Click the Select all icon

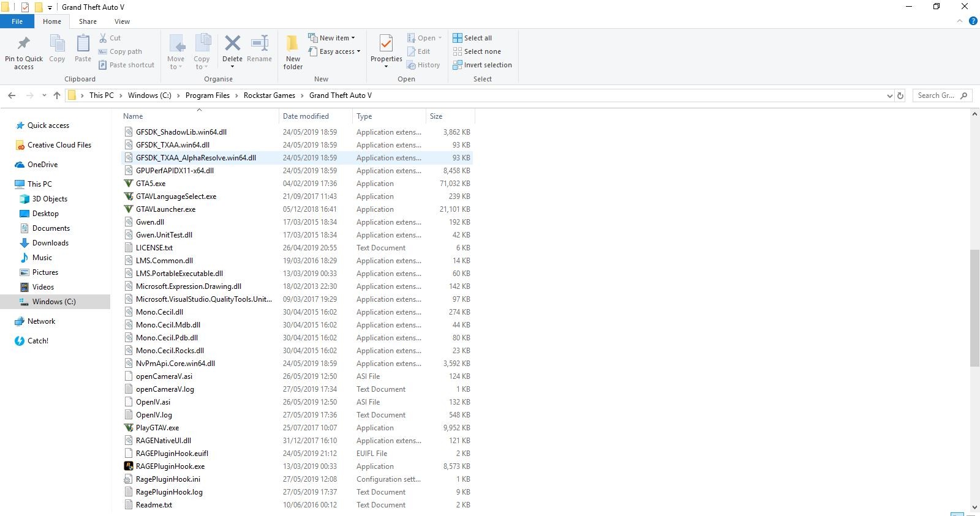458,38
